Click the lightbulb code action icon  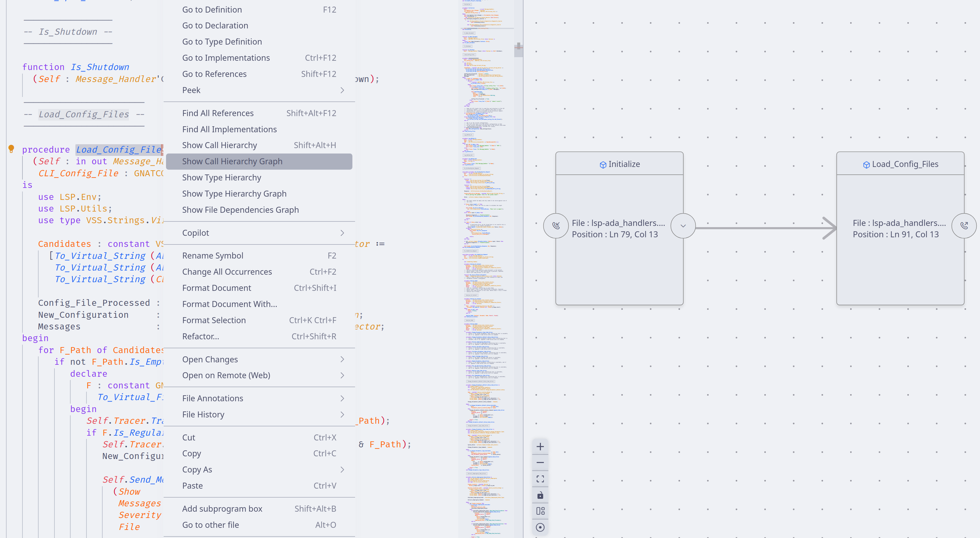pyautogui.click(x=11, y=149)
